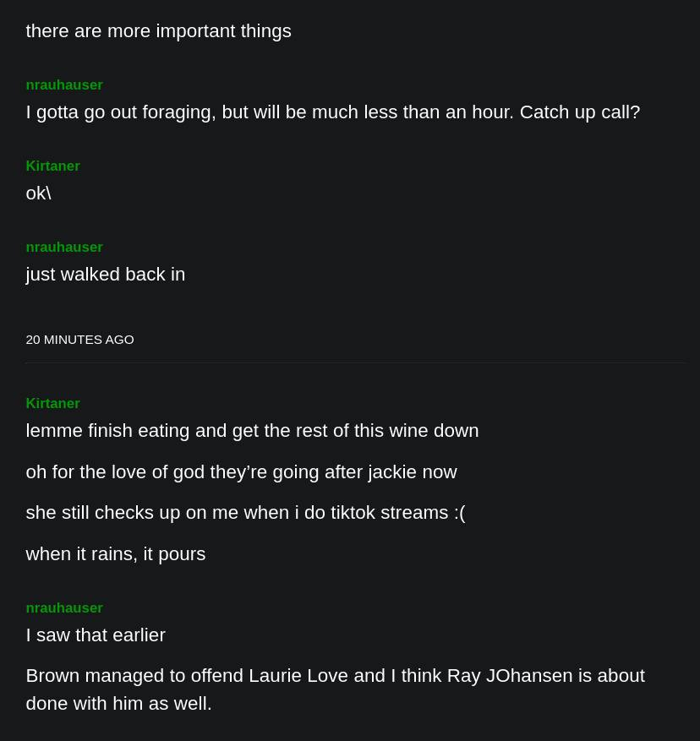
Task: Click the "20 MINUTES AGO" timestamp
Action: [x=79, y=340]
